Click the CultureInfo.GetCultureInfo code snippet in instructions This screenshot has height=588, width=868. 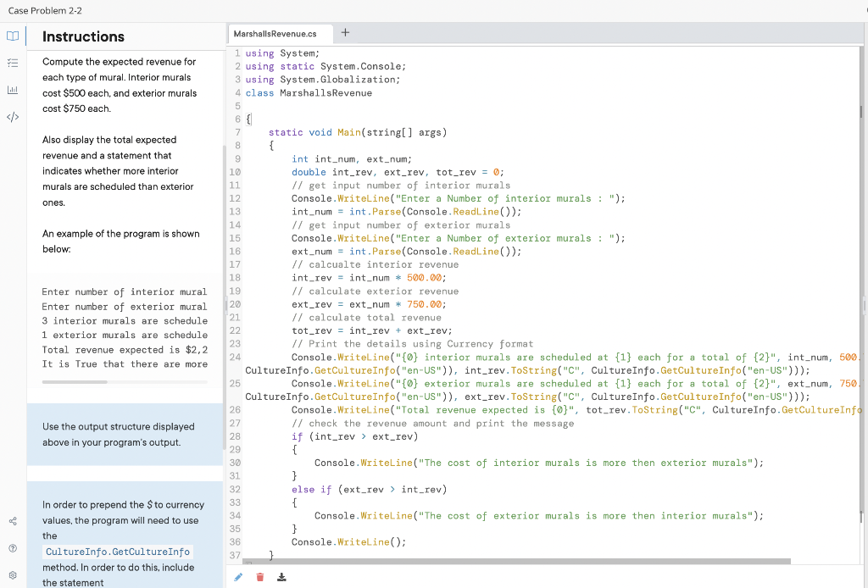(118, 552)
